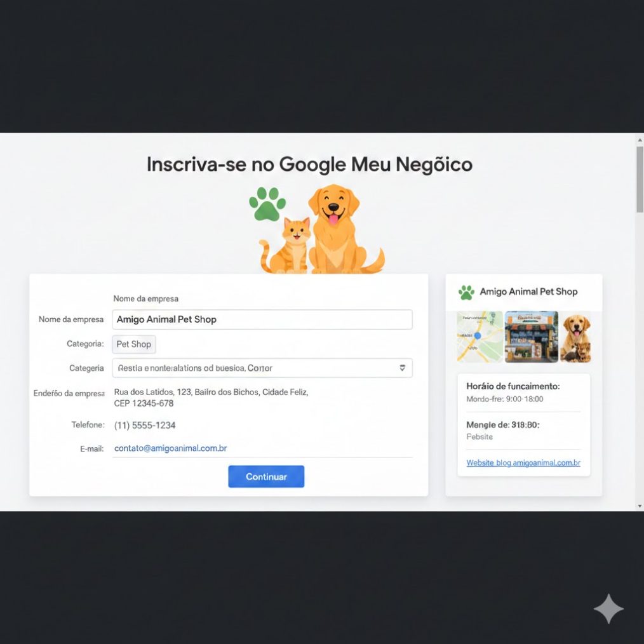
Task: Click the scrollbar up arrow
Action: (x=640, y=140)
